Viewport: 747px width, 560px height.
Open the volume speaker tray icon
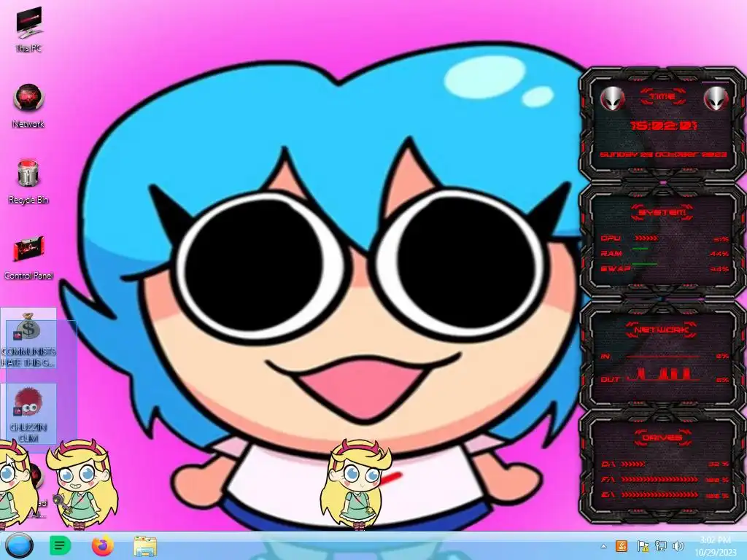678,546
